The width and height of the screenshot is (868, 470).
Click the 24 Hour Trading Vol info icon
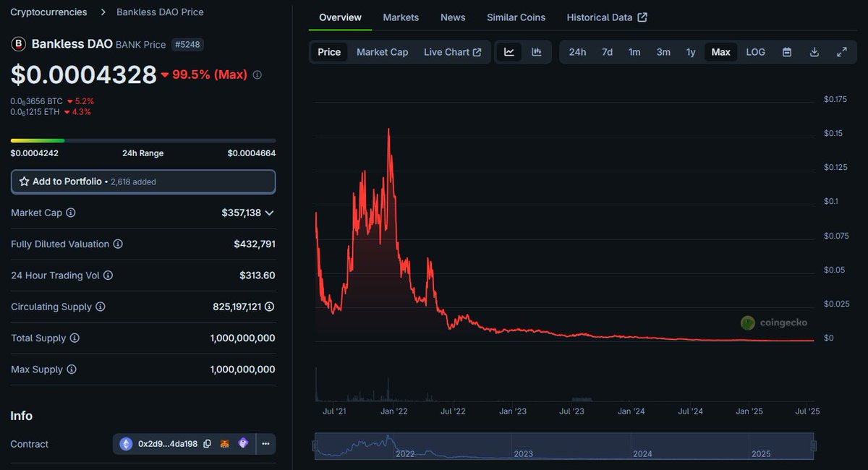[109, 275]
